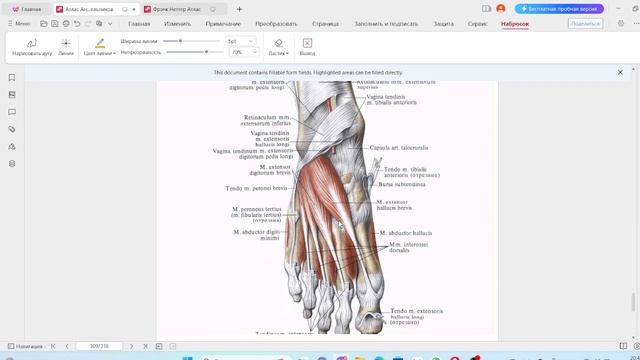Image resolution: width=640 pixels, height=360 pixels.
Task: Click the Save icon in quick toolbar
Action: (55, 24)
